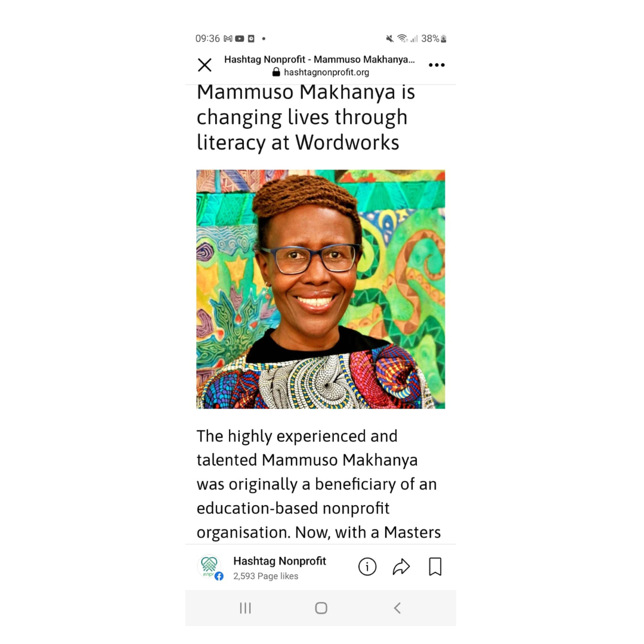Open the Mammuso Makhanya portrait photo
644x644 pixels.
(320, 289)
